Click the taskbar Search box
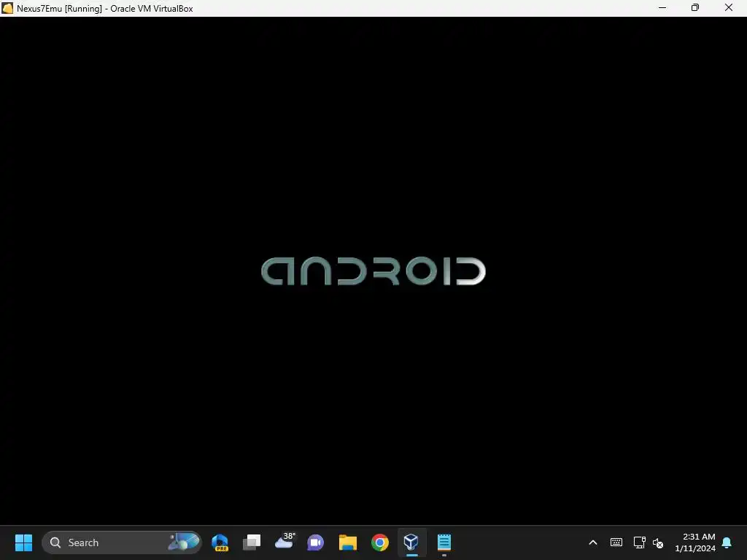The width and height of the screenshot is (747, 560). tap(122, 542)
